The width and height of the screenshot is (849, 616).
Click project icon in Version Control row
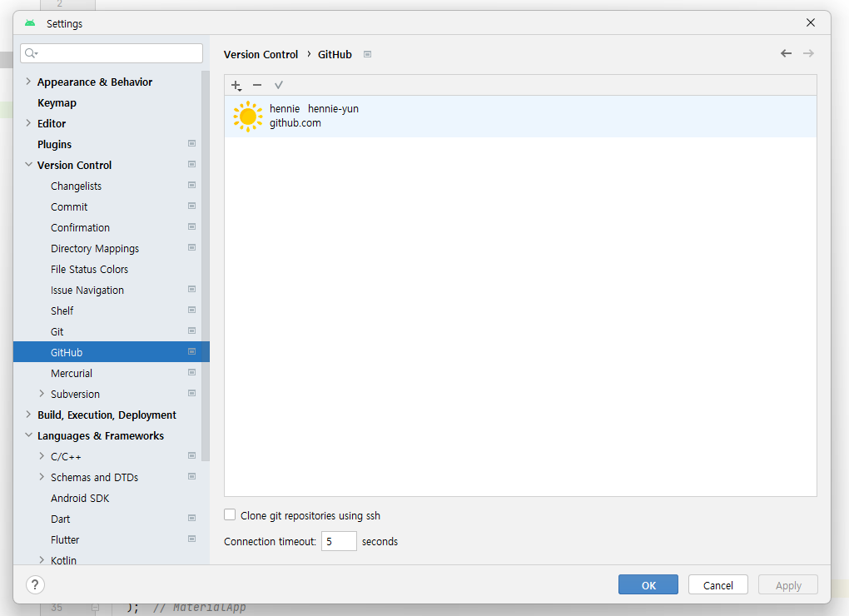coord(191,164)
